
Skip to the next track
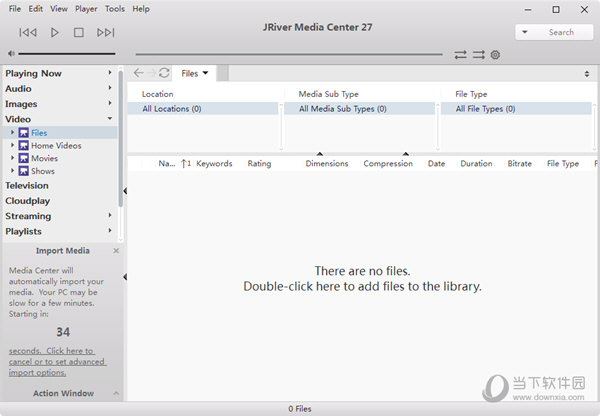[106, 33]
